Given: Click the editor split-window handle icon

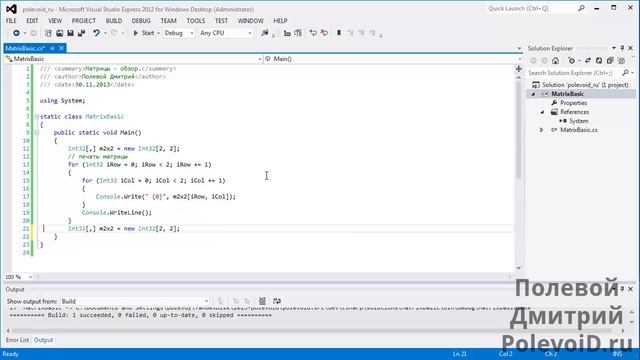Looking at the screenshot, I should (x=519, y=69).
